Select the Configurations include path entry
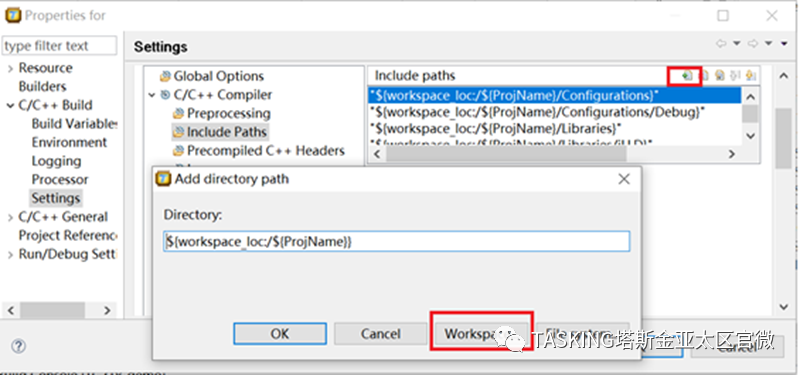The width and height of the screenshot is (800, 375). point(555,95)
